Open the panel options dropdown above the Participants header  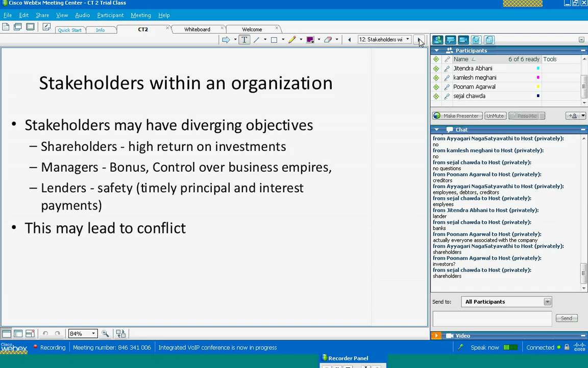pyautogui.click(x=581, y=40)
